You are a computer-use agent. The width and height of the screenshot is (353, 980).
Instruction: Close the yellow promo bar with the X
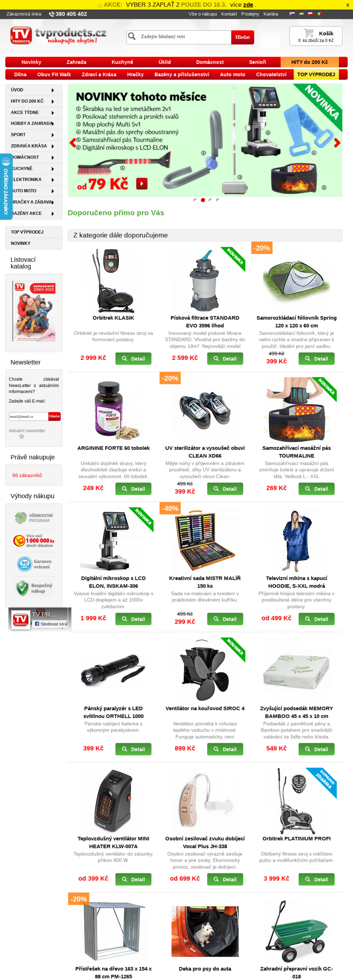coord(348,5)
